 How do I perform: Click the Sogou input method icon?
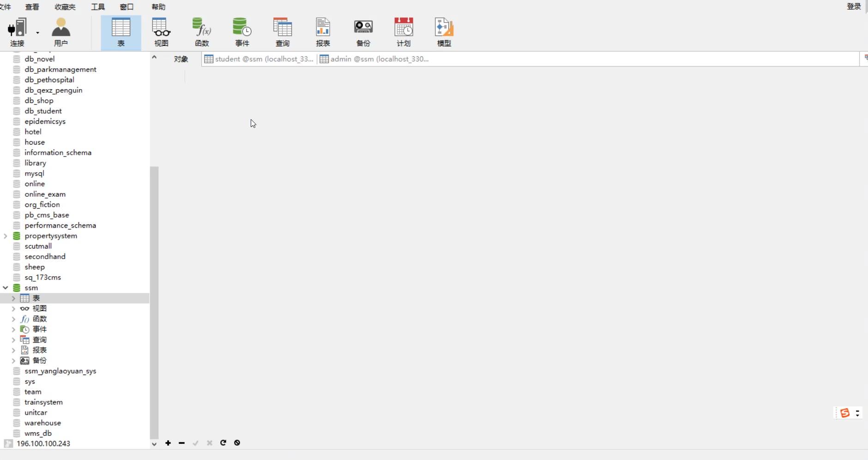click(845, 413)
